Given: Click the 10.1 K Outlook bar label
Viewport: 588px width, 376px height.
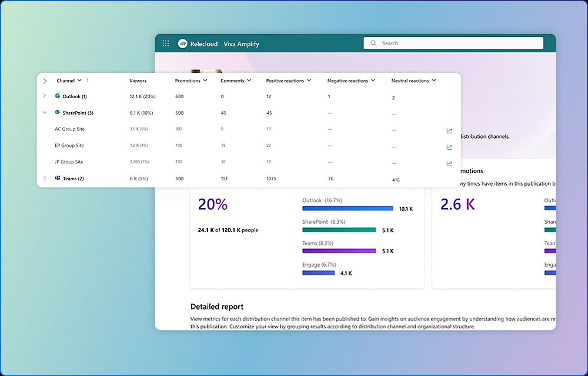Looking at the screenshot, I should 406,209.
